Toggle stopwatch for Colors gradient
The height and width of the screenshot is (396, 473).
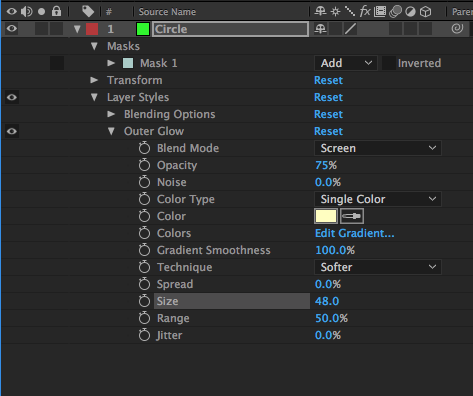[144, 233]
